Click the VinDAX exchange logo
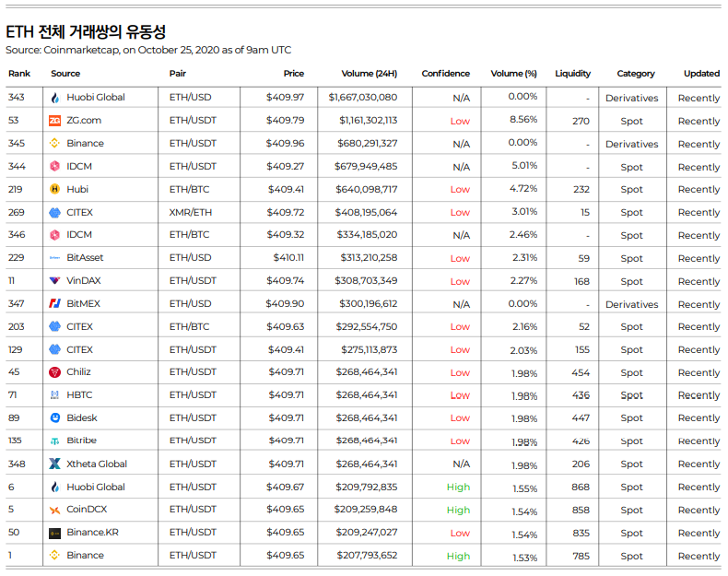The width and height of the screenshot is (728, 576). pos(54,281)
